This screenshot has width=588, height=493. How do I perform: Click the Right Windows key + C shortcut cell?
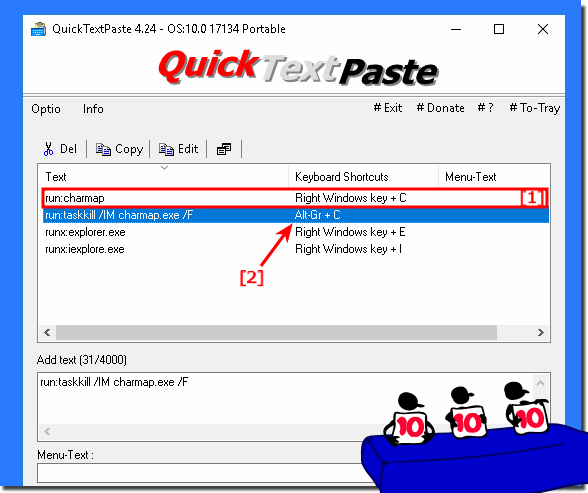pos(351,198)
